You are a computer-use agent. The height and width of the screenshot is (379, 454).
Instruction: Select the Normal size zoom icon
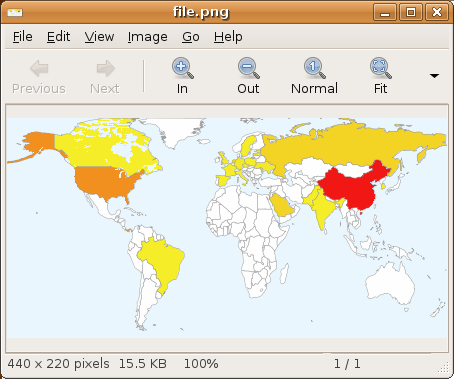tap(315, 68)
